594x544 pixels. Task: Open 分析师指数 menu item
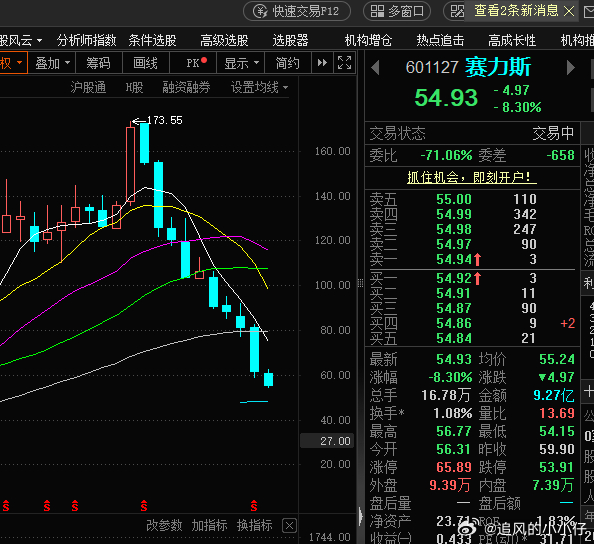pyautogui.click(x=86, y=40)
